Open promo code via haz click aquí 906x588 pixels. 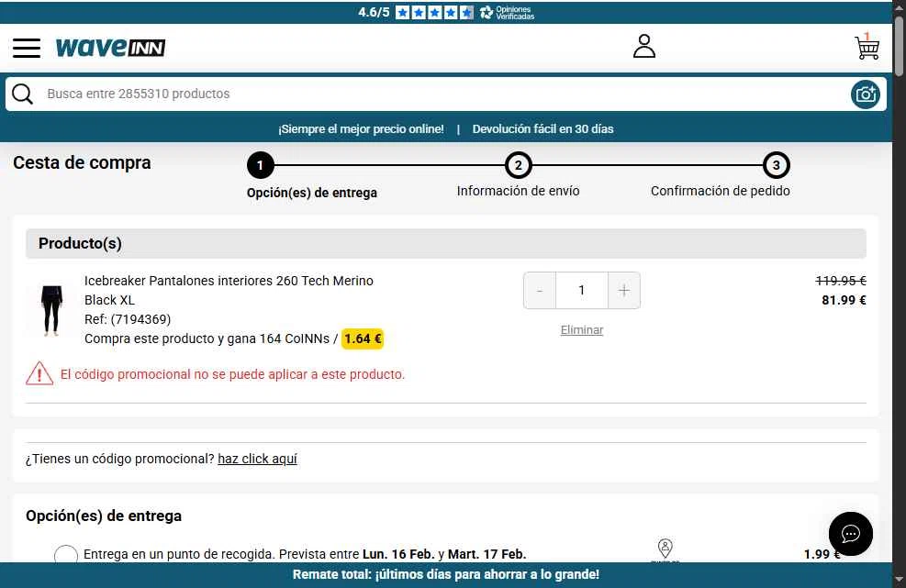[x=257, y=459]
